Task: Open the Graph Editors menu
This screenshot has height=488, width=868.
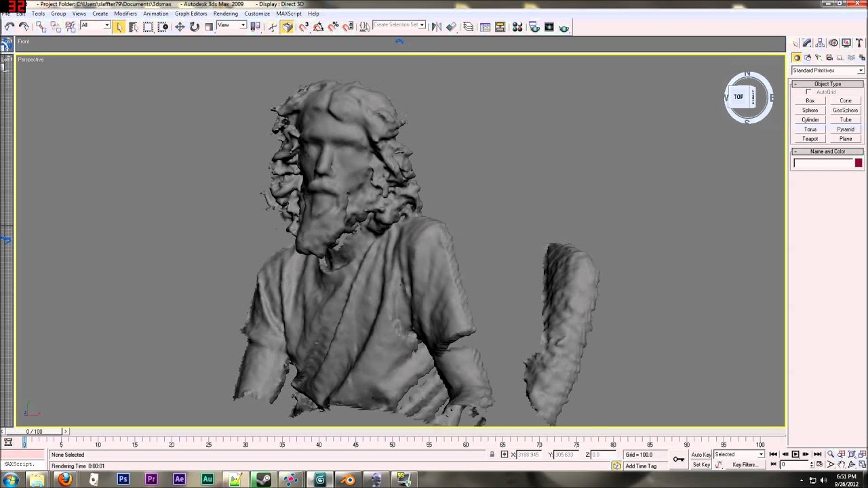Action: [x=191, y=14]
